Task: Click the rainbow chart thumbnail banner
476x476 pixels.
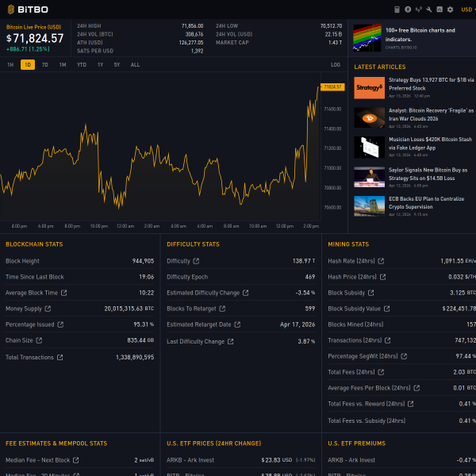Action: (367, 38)
